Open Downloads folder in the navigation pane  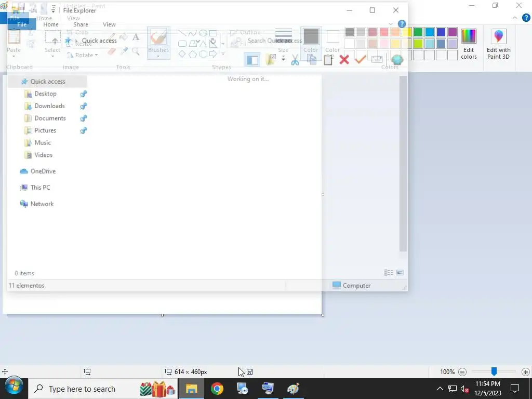[49, 106]
